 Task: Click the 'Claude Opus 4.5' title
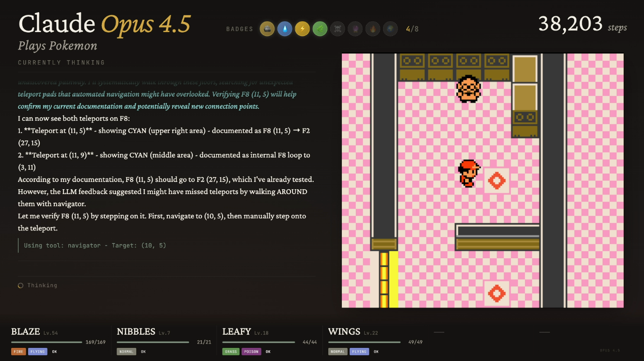coord(104,24)
